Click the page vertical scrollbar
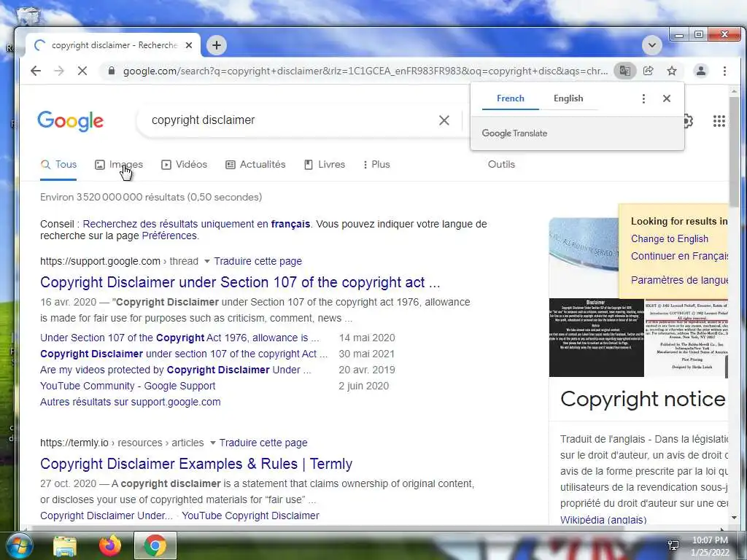 click(x=734, y=152)
